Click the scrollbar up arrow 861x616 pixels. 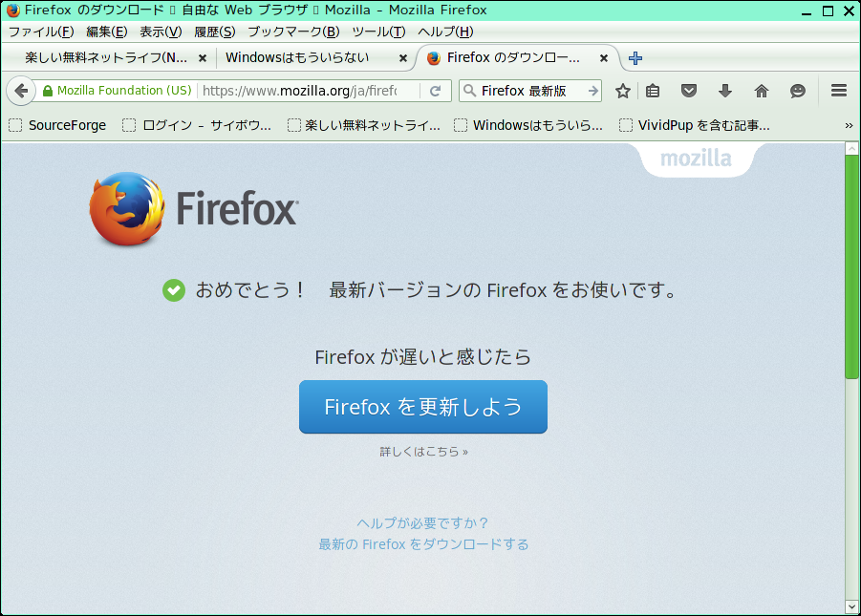click(x=851, y=148)
